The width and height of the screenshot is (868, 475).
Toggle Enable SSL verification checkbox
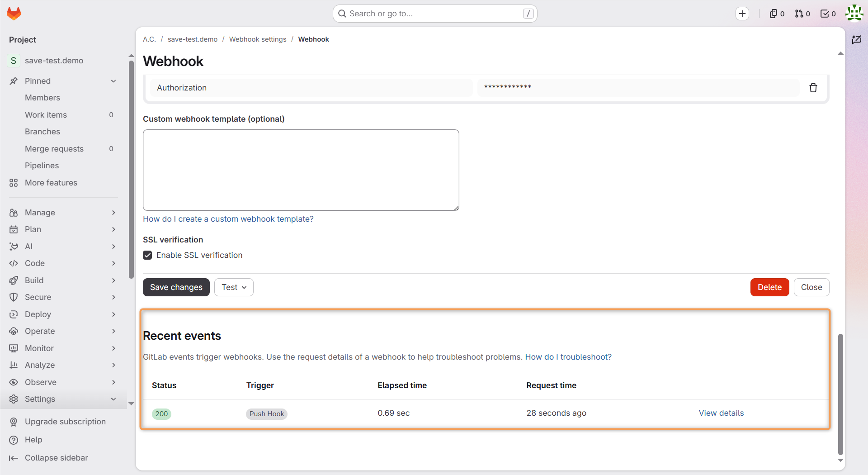[x=147, y=255]
